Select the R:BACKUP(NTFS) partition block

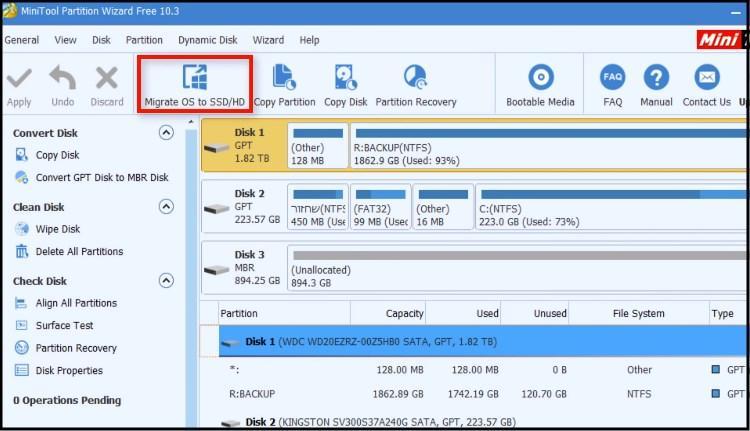click(x=548, y=146)
